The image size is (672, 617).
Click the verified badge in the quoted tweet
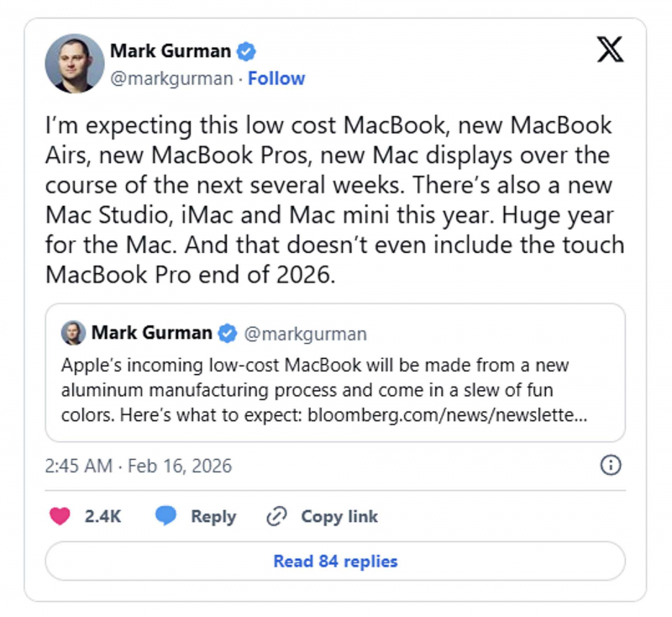[x=227, y=333]
